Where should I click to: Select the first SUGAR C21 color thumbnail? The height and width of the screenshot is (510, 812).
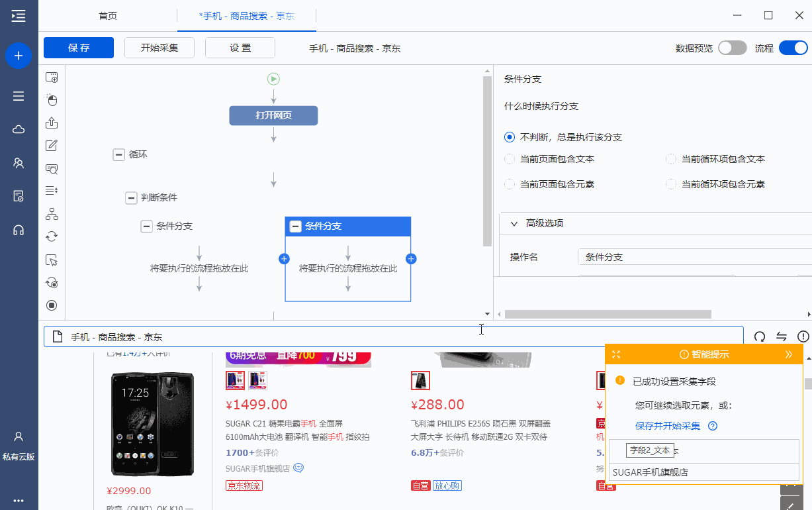pos(236,380)
